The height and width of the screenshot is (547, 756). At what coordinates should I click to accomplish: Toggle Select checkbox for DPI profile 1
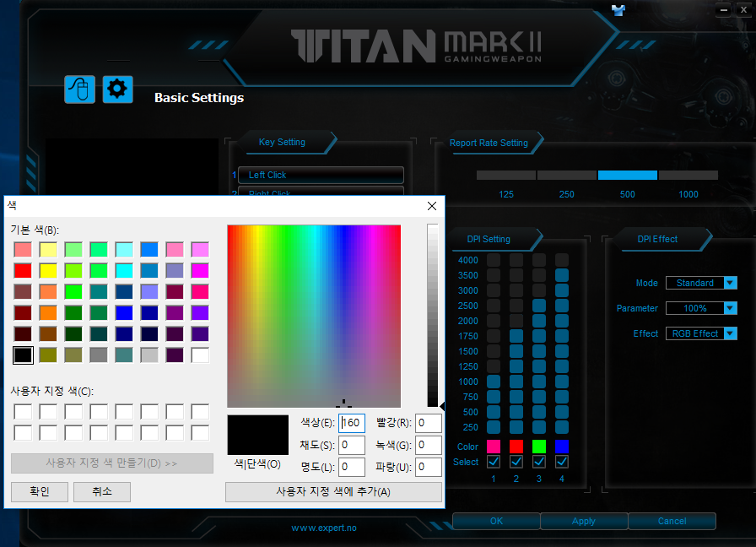[494, 462]
